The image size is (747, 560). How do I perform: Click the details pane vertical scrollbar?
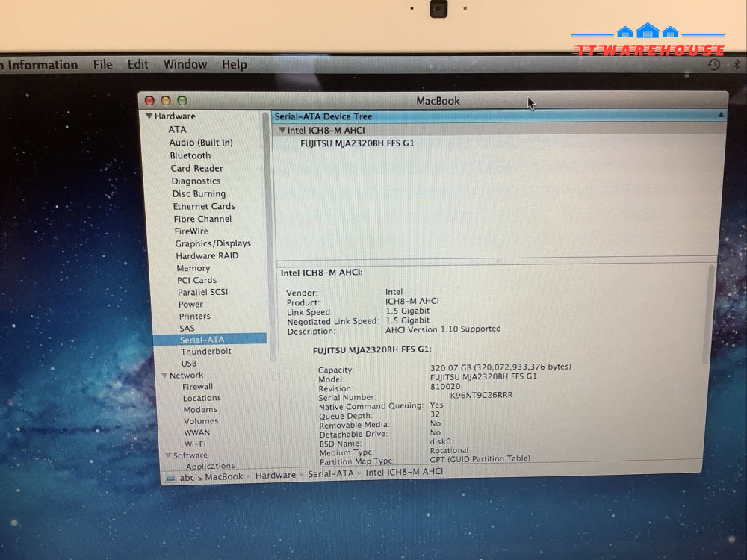[709, 314]
